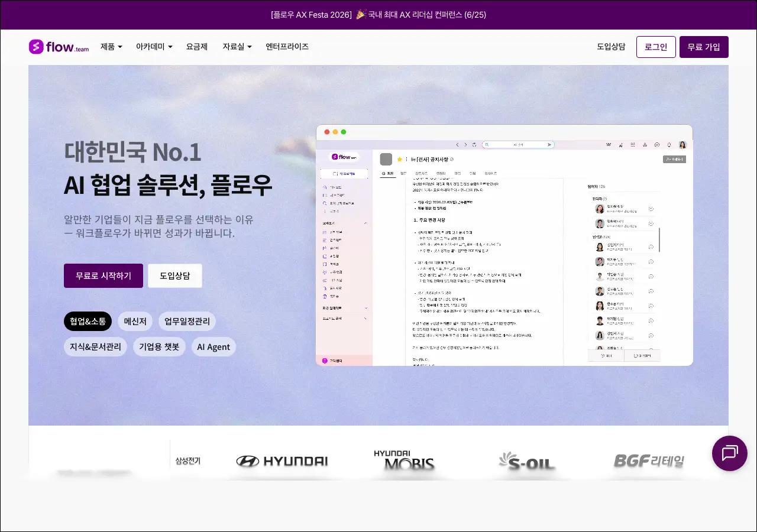Open the 요금제 menu item
757x532 pixels.
(196, 47)
